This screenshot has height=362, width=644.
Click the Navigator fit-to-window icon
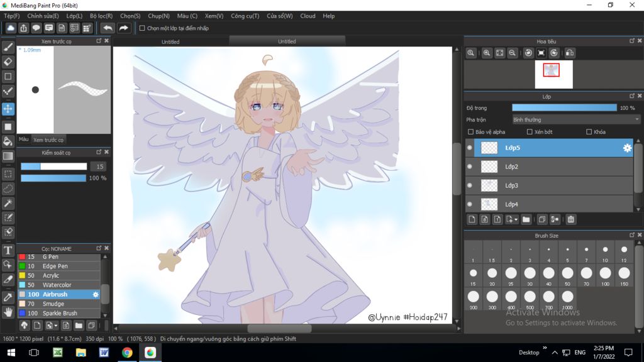click(499, 53)
